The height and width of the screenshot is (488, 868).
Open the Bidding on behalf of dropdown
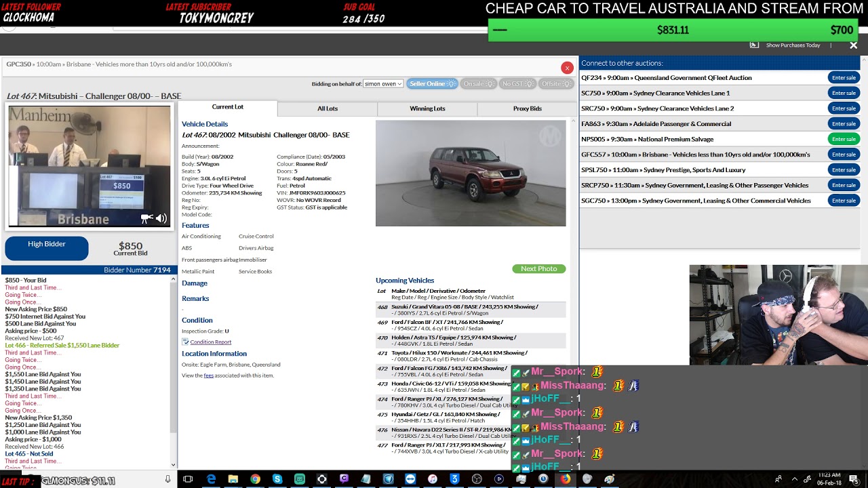383,83
